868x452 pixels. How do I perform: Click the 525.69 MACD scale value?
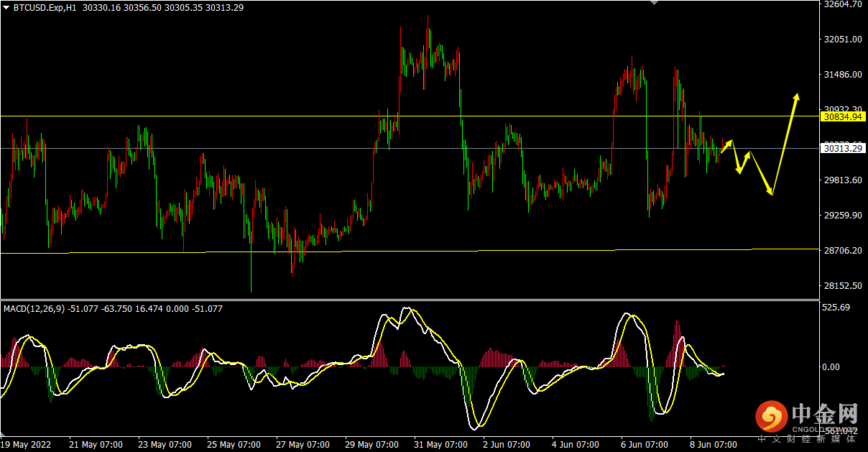(836, 308)
